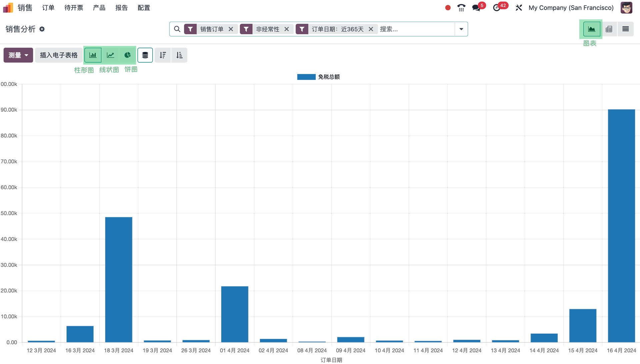Remove the 非经常性 filter
The height and width of the screenshot is (364, 640).
click(287, 29)
